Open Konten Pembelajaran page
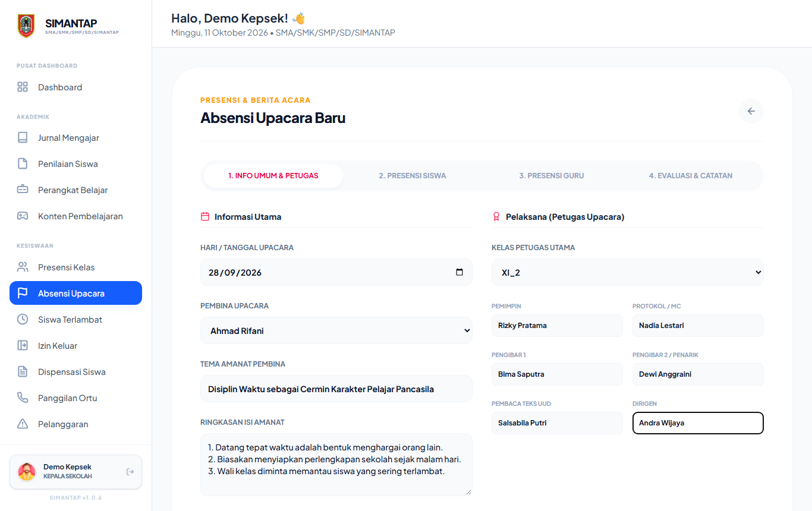The image size is (812, 511). click(x=76, y=216)
